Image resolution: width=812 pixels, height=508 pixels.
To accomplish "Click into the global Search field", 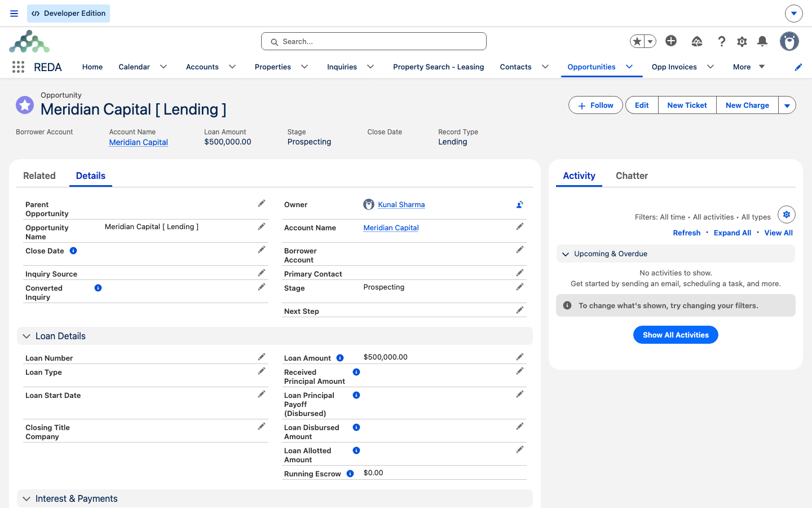I will click(374, 41).
